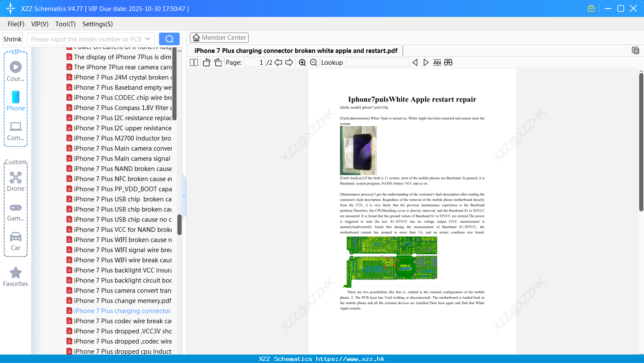Image resolution: width=644 pixels, height=363 pixels.
Task: Rotate page counterclockwise
Action: [x=207, y=63]
